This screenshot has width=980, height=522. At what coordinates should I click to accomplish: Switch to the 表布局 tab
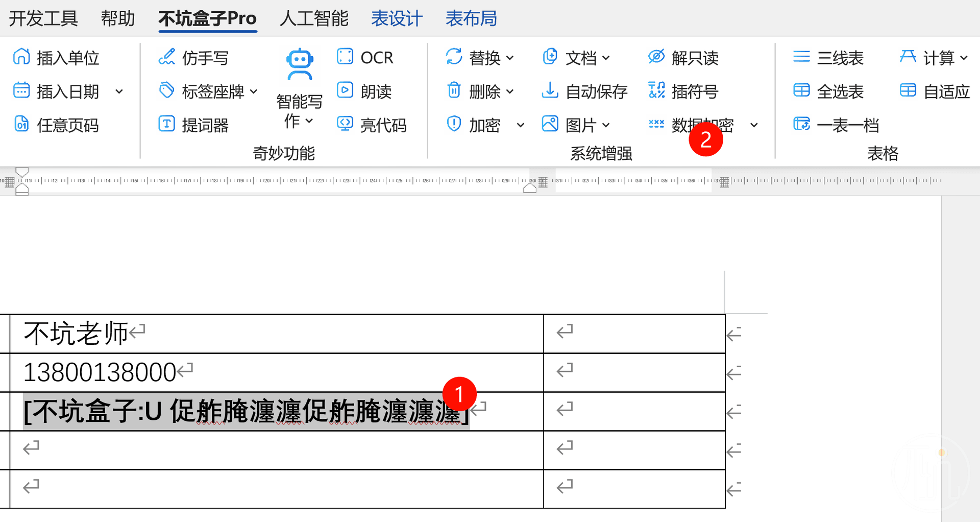(471, 18)
